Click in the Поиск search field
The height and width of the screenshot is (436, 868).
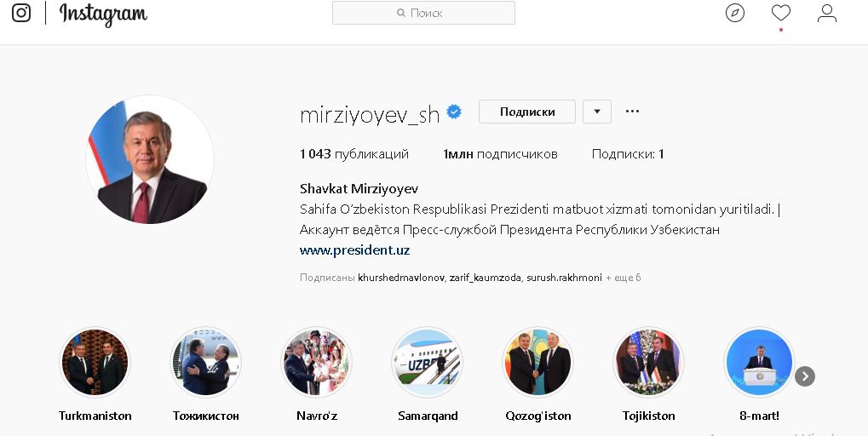tap(423, 13)
